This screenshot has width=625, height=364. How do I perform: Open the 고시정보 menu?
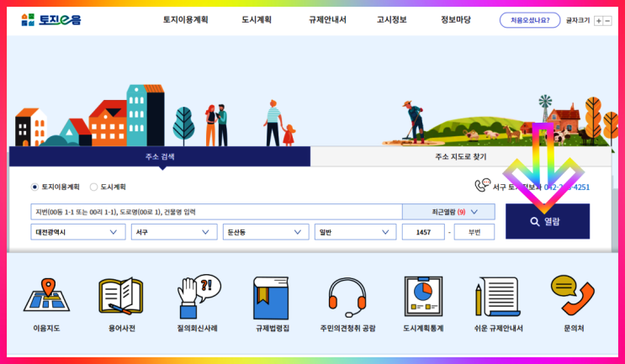pos(392,19)
